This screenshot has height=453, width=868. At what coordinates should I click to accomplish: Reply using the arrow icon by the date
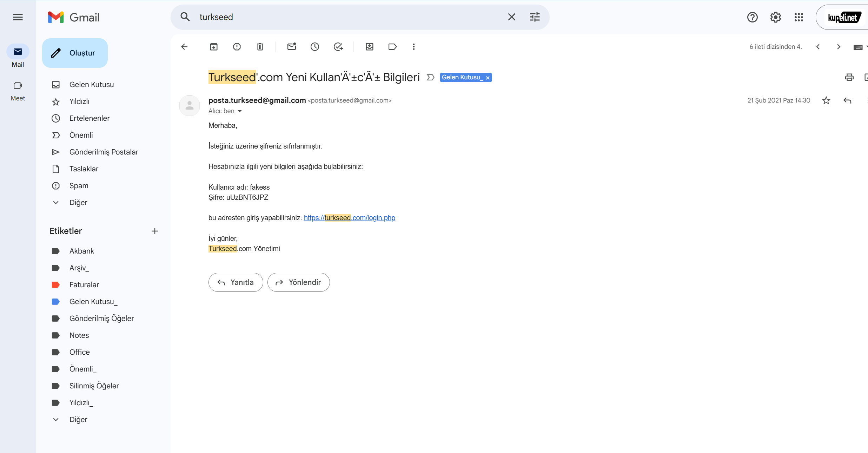click(847, 100)
